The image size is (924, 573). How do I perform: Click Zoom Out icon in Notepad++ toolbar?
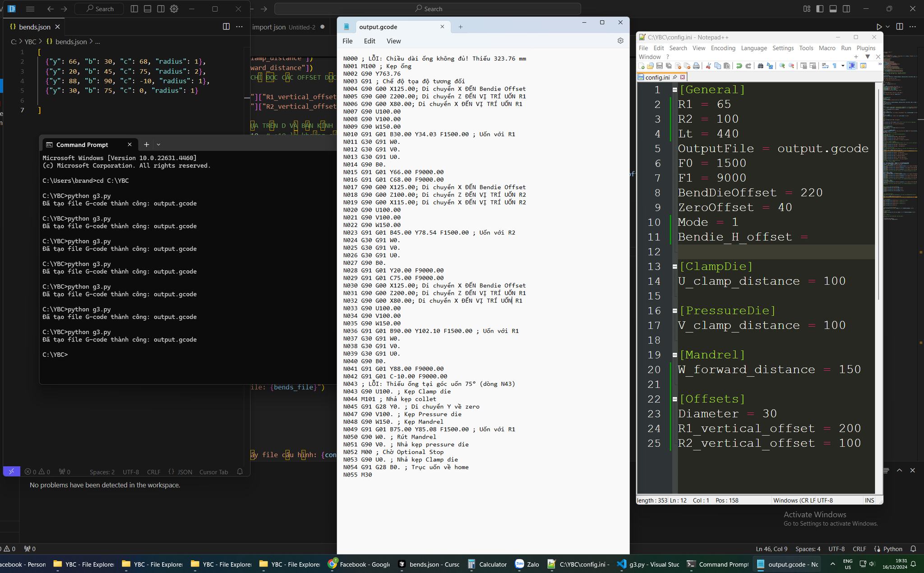click(791, 66)
